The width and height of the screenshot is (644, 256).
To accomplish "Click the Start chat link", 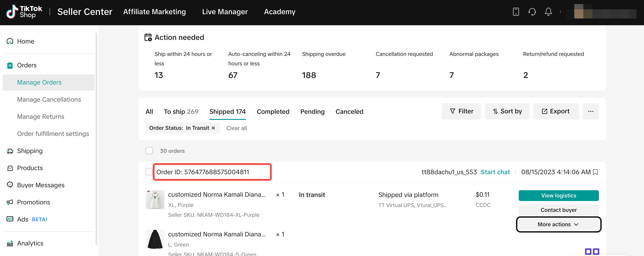I will 495,172.
